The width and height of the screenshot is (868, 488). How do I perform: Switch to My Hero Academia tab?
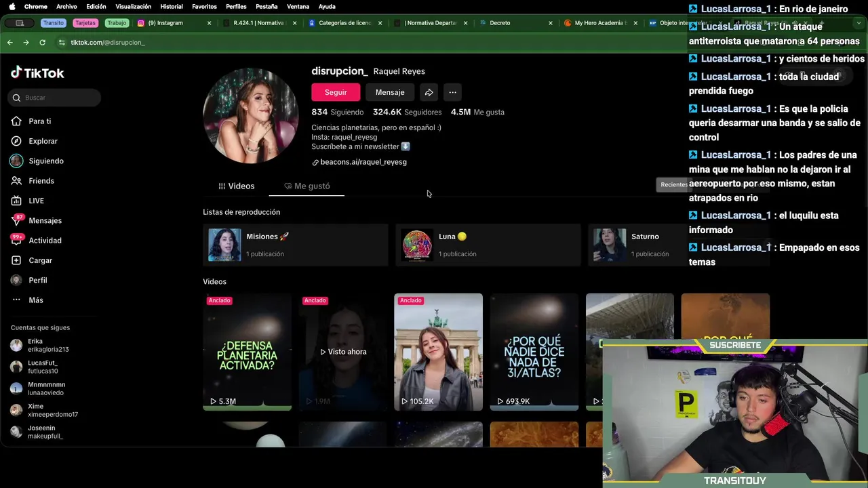point(601,23)
